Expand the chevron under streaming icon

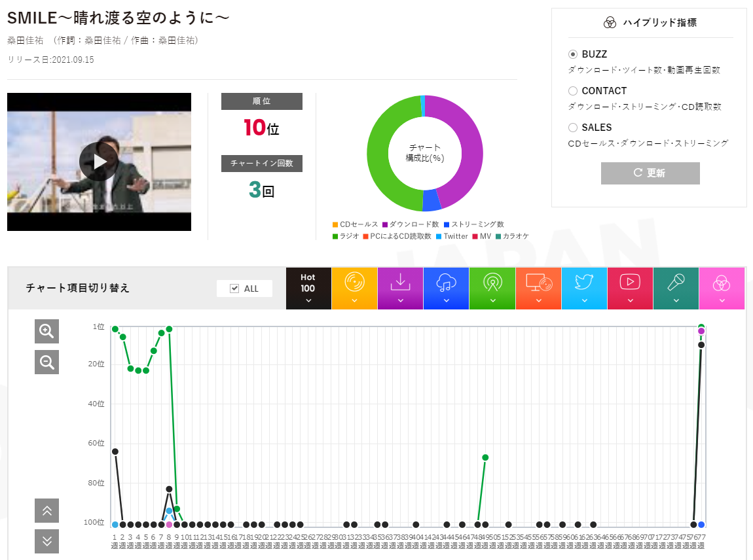(446, 301)
